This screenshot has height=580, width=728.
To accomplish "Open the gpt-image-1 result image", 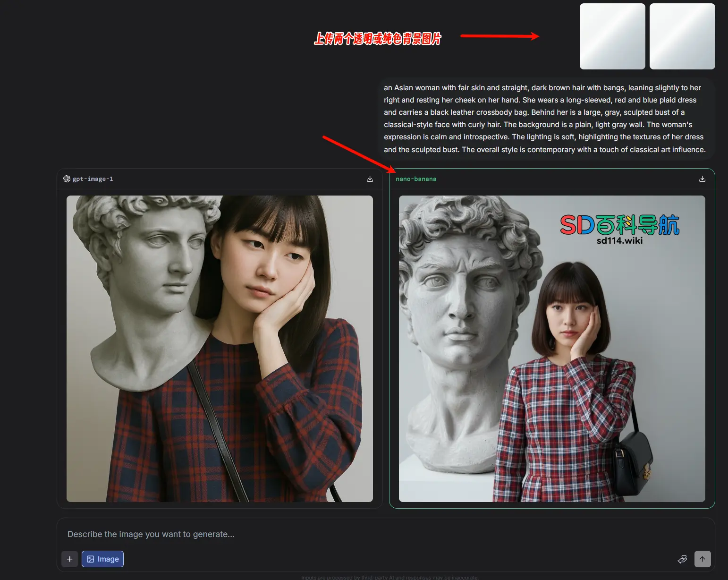I will click(x=220, y=349).
